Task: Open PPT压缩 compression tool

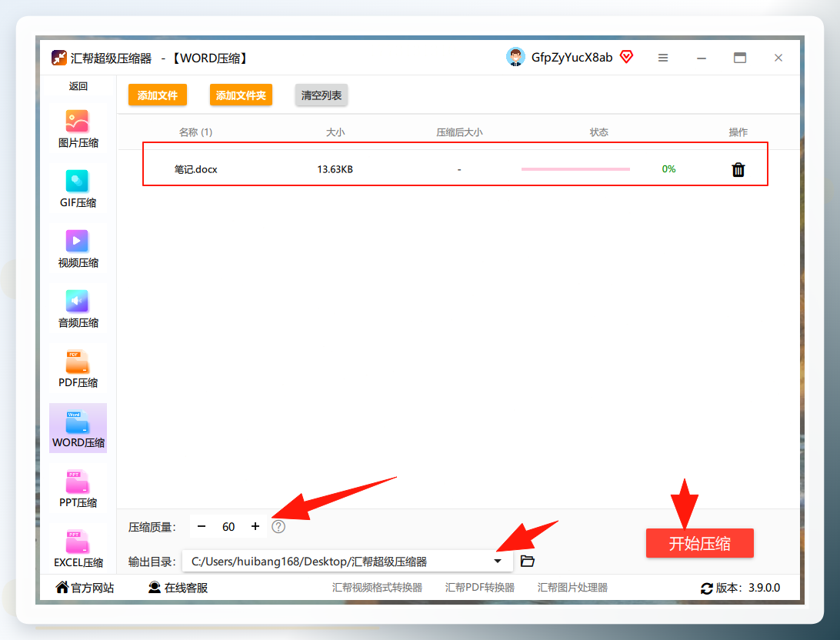Action: tap(78, 488)
